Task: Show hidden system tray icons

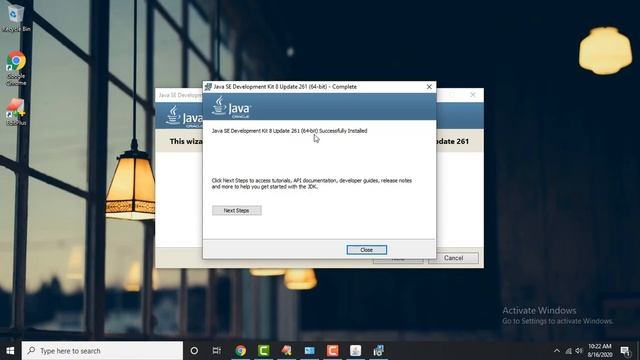Action: [557, 351]
